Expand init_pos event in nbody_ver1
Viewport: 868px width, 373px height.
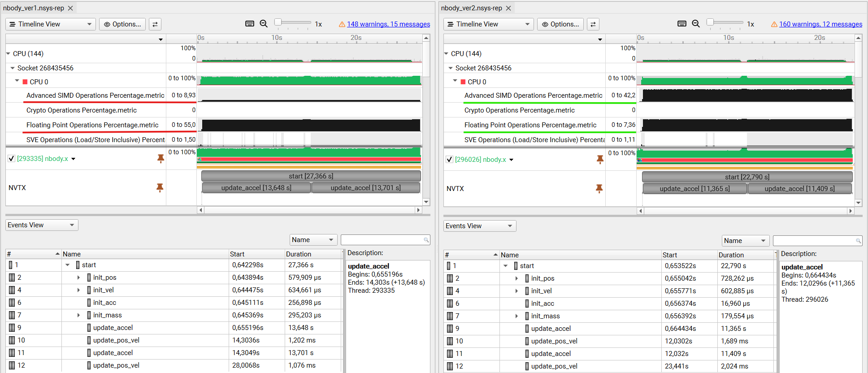click(78, 278)
